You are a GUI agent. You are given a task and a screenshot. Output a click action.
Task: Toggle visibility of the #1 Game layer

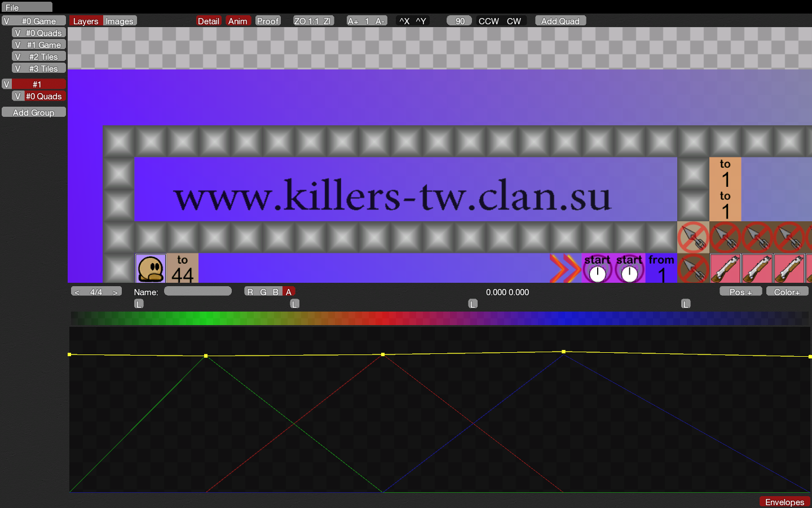point(17,45)
